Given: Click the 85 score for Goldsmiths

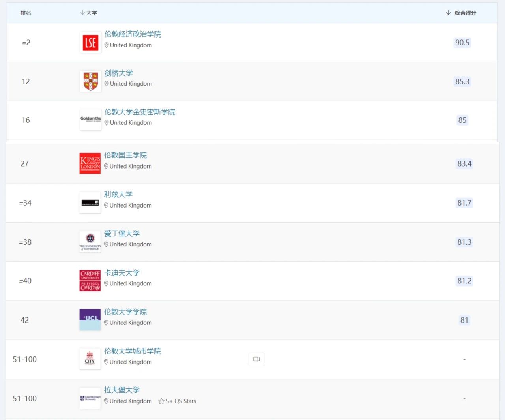Looking at the screenshot, I should [462, 120].
